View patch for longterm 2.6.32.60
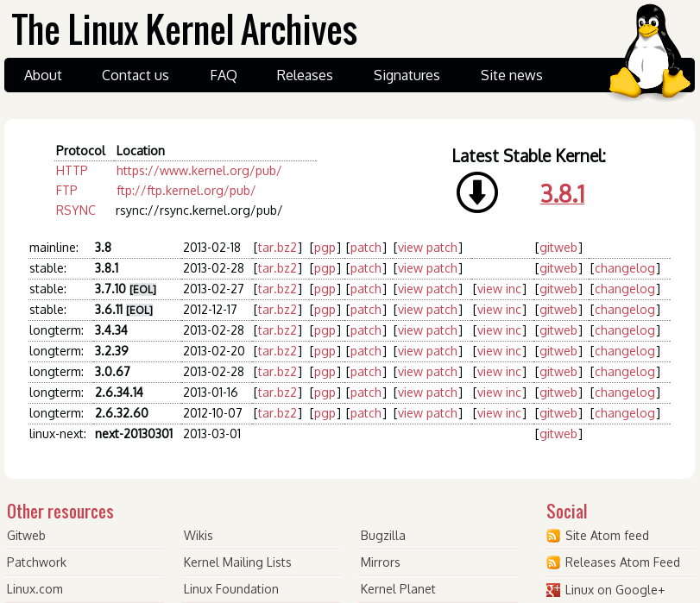This screenshot has width=700, height=603. (427, 413)
